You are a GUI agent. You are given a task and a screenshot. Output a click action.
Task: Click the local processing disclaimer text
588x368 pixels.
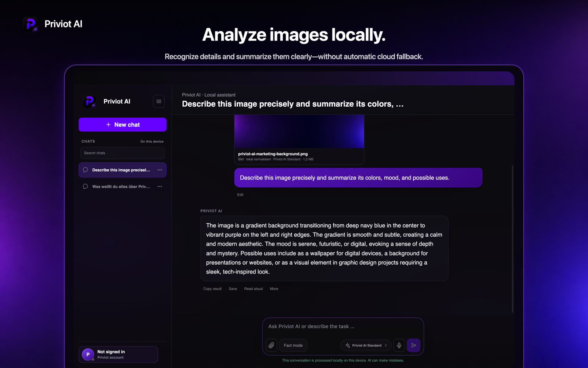[343, 360]
